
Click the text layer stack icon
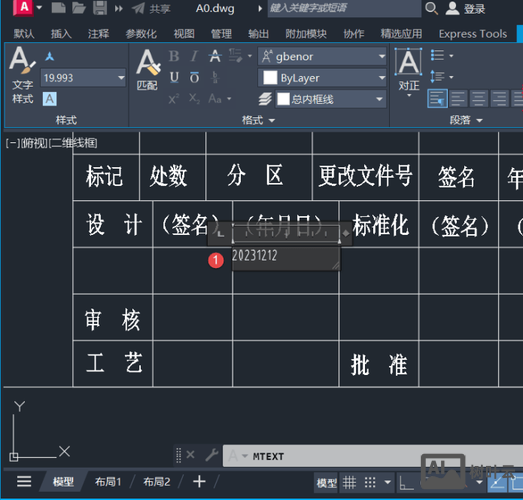click(265, 99)
